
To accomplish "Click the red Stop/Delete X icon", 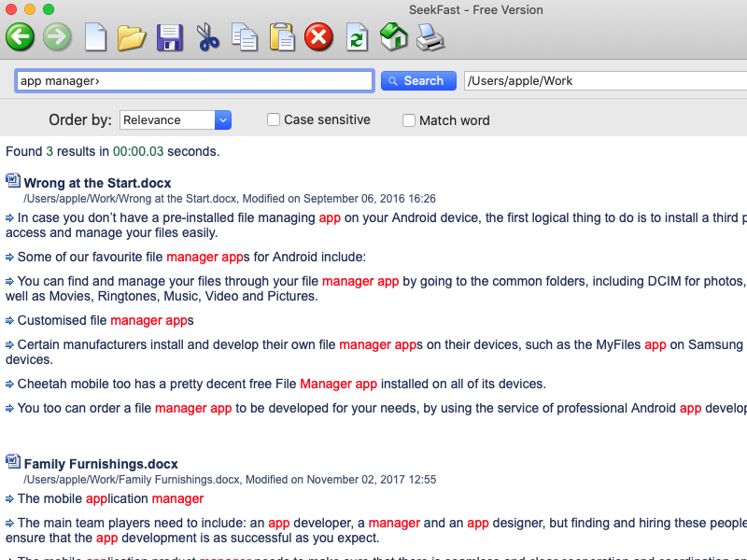I will pos(318,36).
